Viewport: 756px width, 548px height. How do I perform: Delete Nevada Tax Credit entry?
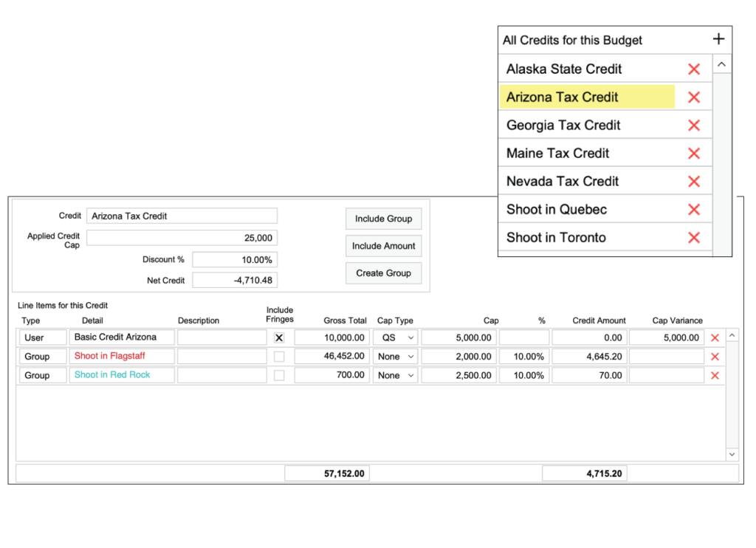click(x=694, y=182)
